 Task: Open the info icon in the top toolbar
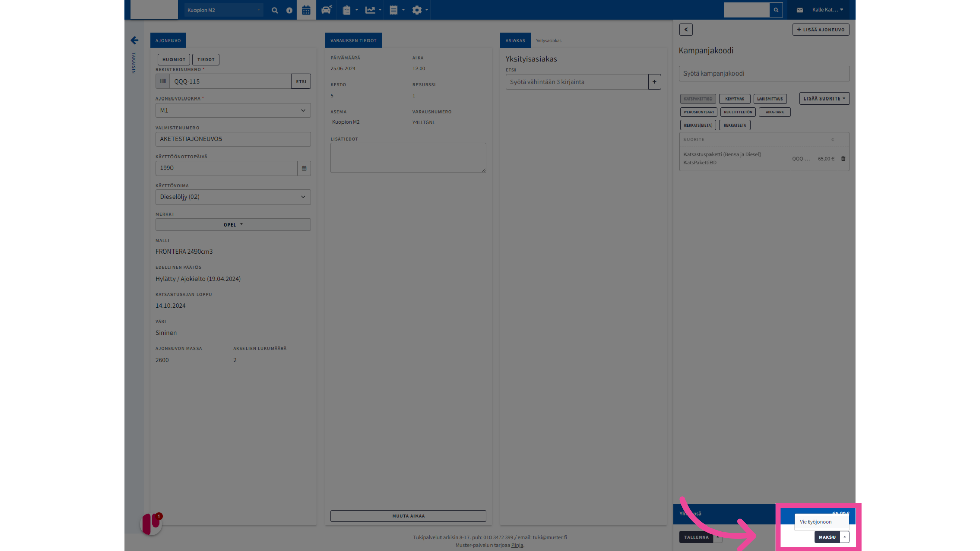pos(289,10)
